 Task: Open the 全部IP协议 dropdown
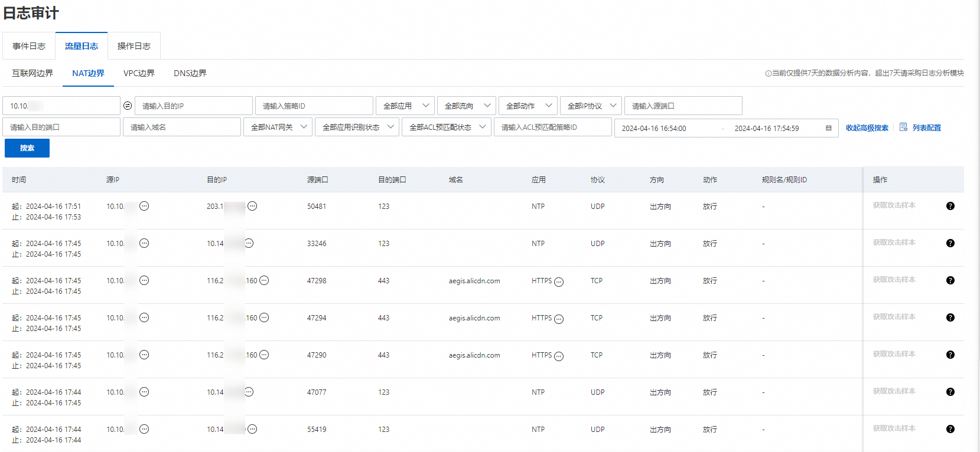click(591, 106)
